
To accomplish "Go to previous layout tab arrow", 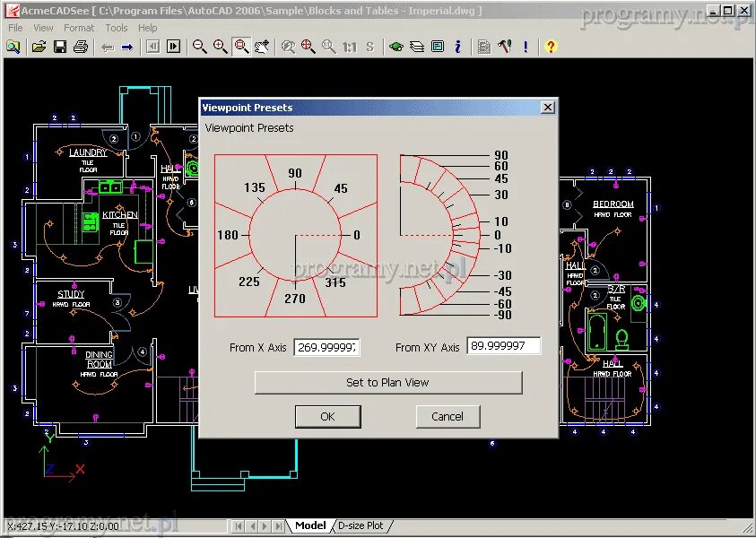I will tap(252, 526).
